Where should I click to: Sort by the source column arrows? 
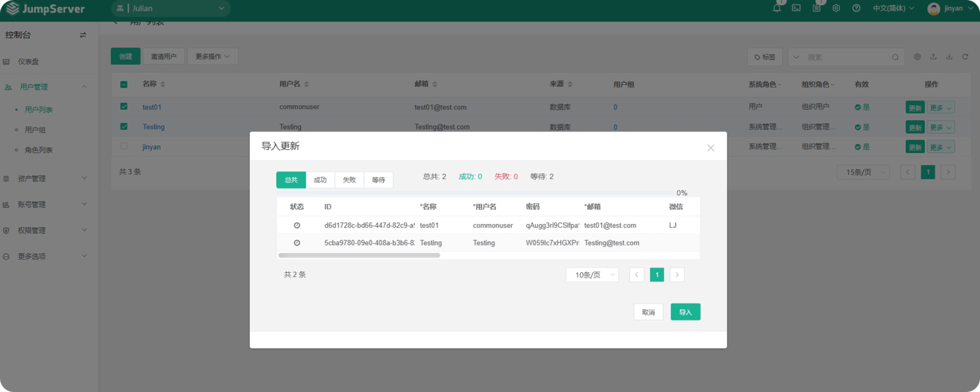pyautogui.click(x=570, y=84)
